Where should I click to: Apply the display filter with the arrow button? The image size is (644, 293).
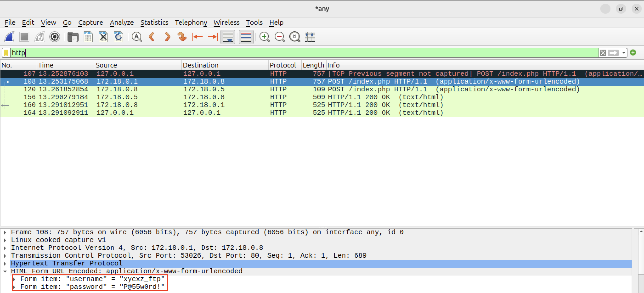click(x=613, y=53)
